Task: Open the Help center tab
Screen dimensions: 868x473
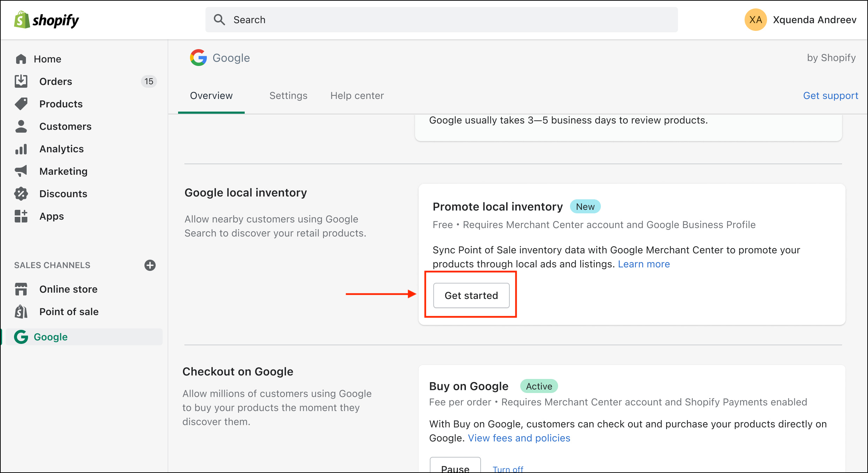Action: point(357,95)
